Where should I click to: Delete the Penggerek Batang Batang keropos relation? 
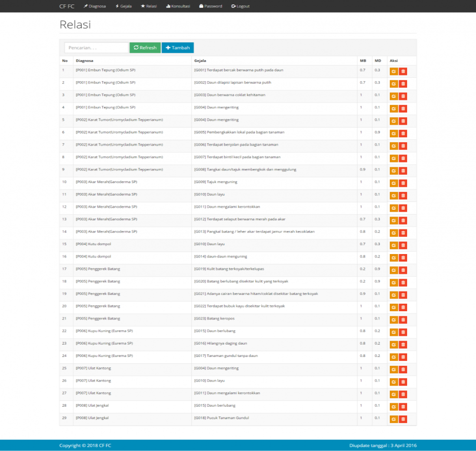pyautogui.click(x=403, y=320)
